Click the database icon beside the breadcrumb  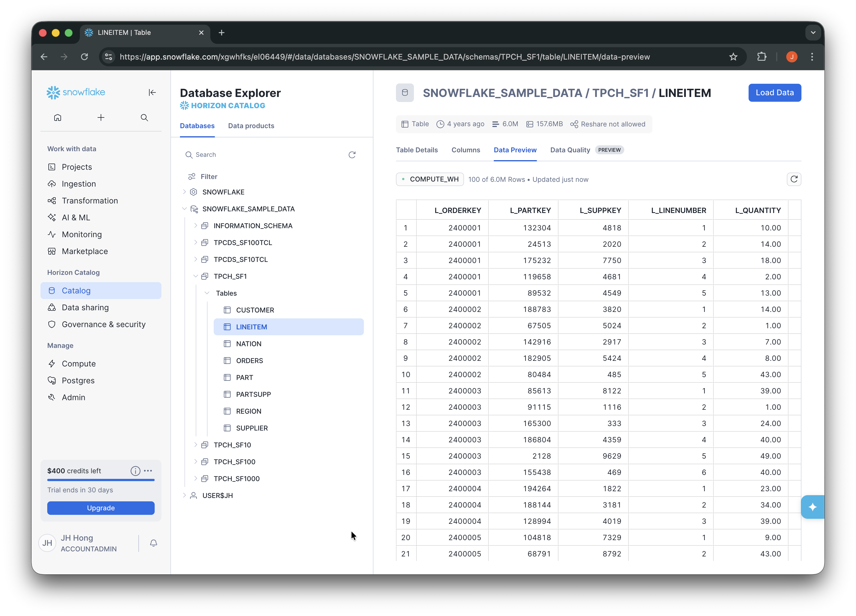point(405,93)
